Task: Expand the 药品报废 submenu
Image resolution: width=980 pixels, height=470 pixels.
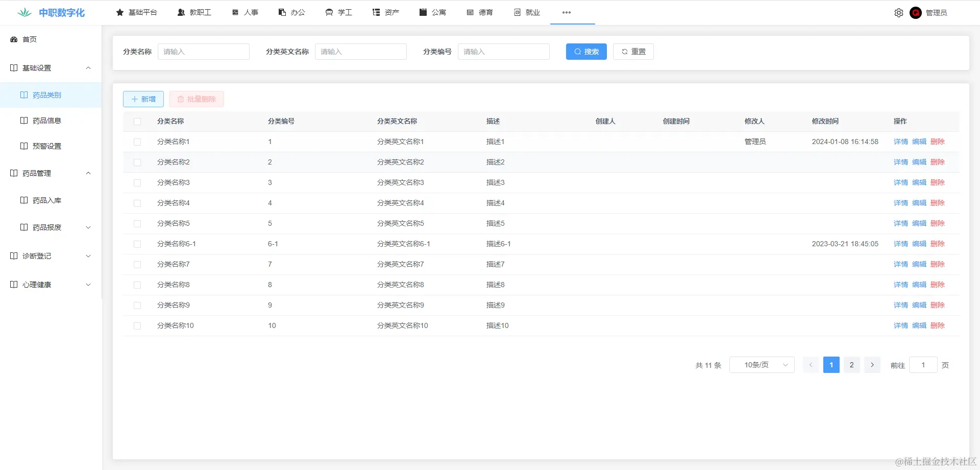Action: [51, 227]
